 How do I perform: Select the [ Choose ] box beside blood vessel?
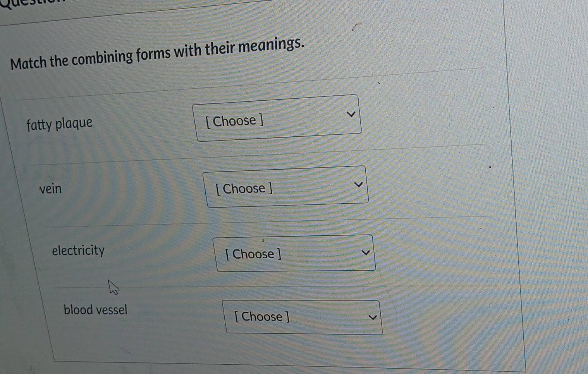click(302, 317)
